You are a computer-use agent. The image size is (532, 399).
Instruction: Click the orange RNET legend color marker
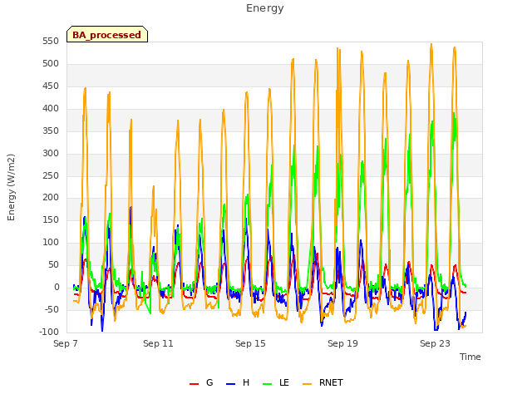pyautogui.click(x=307, y=384)
